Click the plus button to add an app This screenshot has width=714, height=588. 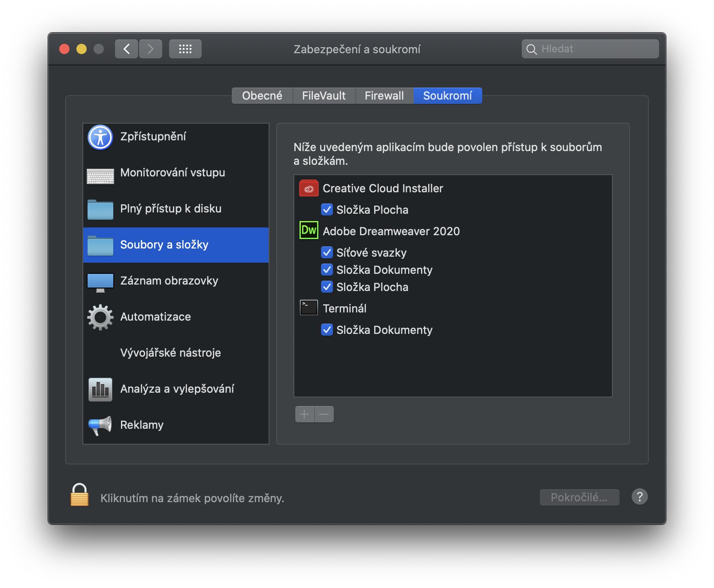[305, 414]
